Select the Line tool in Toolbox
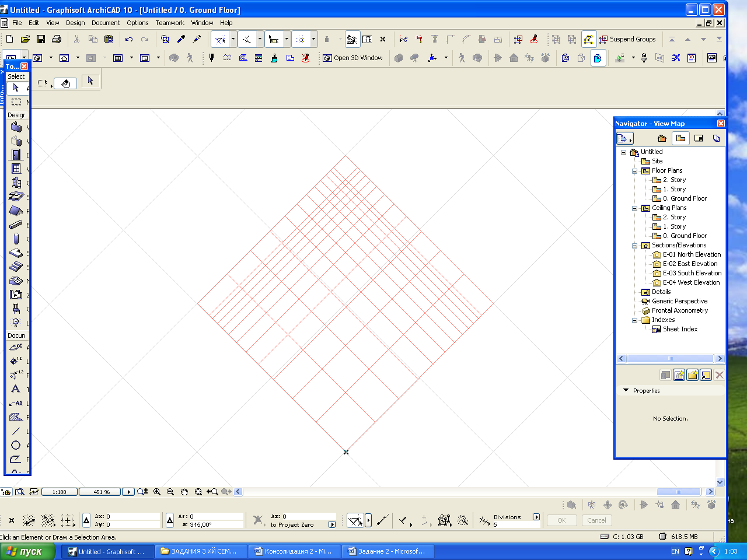 click(16, 431)
